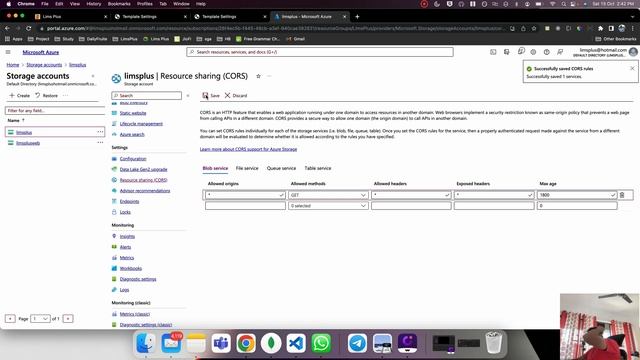Switch to the Queue service tab
This screenshot has height=360, width=640.
click(281, 168)
